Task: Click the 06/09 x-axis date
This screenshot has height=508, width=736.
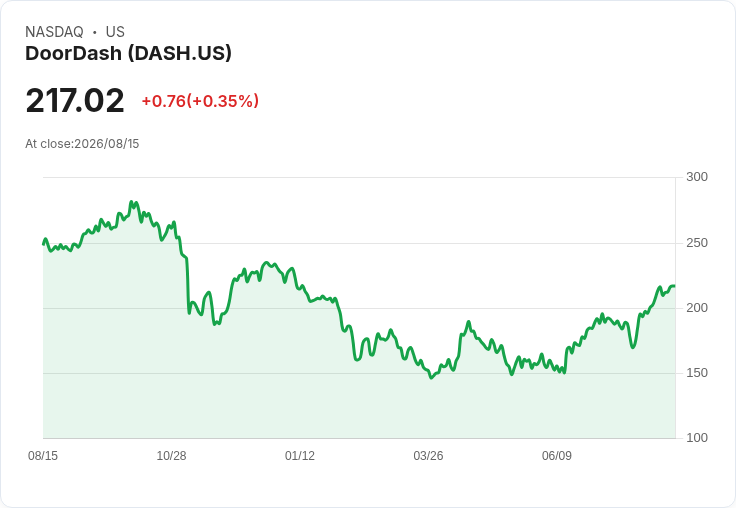Action: 557,455
